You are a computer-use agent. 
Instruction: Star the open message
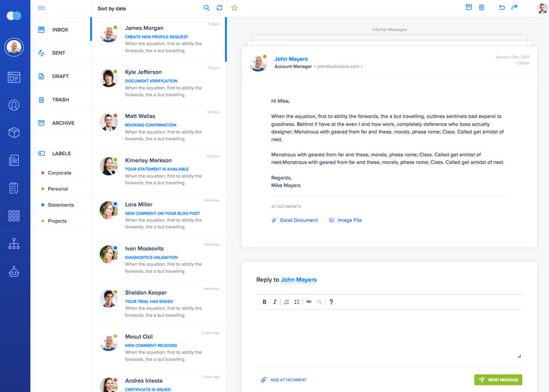(x=234, y=8)
